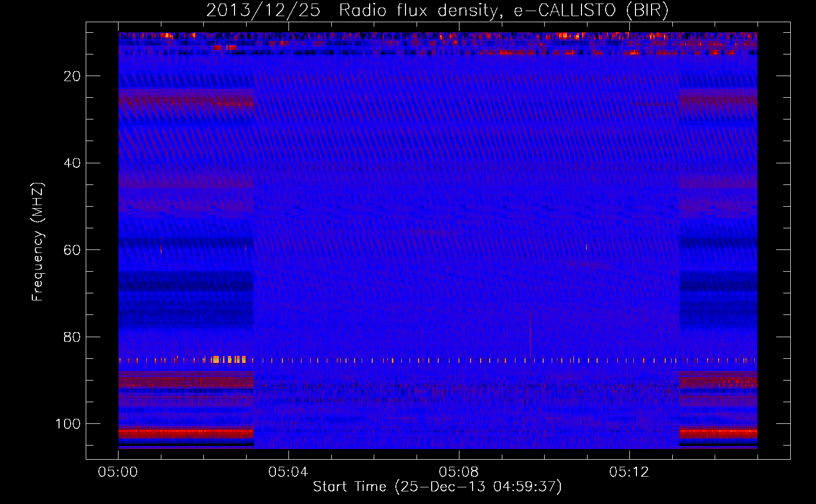Click the 40 MHz frequency tick label
Image resolution: width=816 pixels, height=504 pixels.
pyautogui.click(x=73, y=163)
